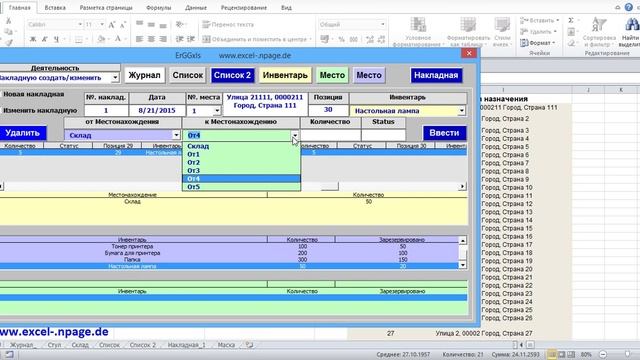Click the Список 2 button
Viewport: 640px width, 360px height.
click(x=232, y=75)
